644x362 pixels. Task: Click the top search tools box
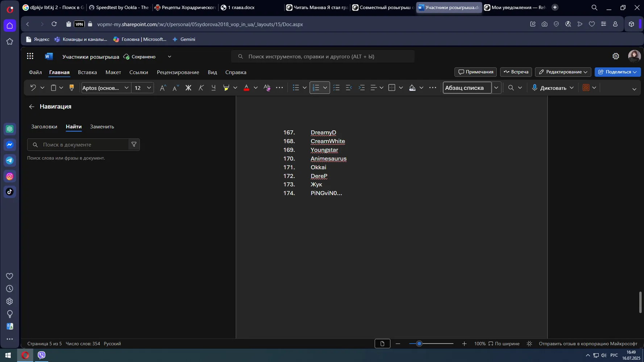pyautogui.click(x=323, y=56)
